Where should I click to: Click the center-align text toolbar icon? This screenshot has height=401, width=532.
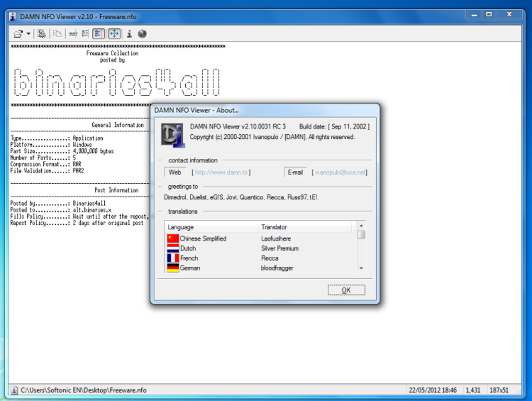tap(73, 33)
